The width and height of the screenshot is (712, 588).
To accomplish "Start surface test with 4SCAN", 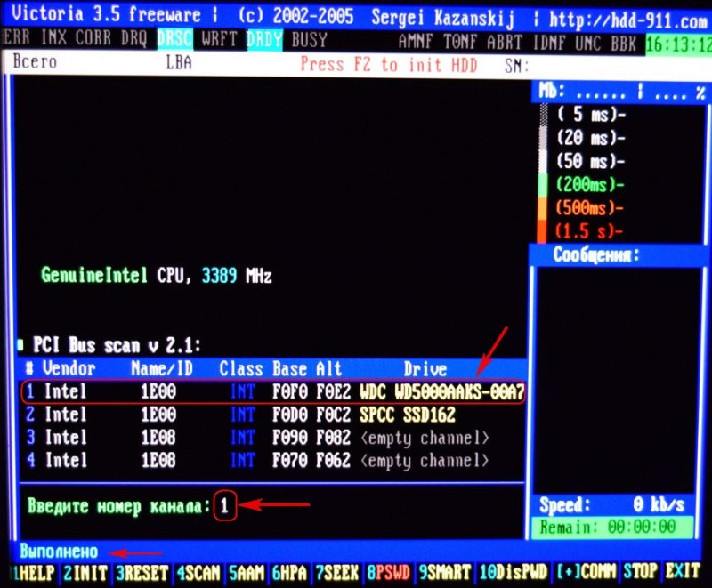I will (198, 573).
